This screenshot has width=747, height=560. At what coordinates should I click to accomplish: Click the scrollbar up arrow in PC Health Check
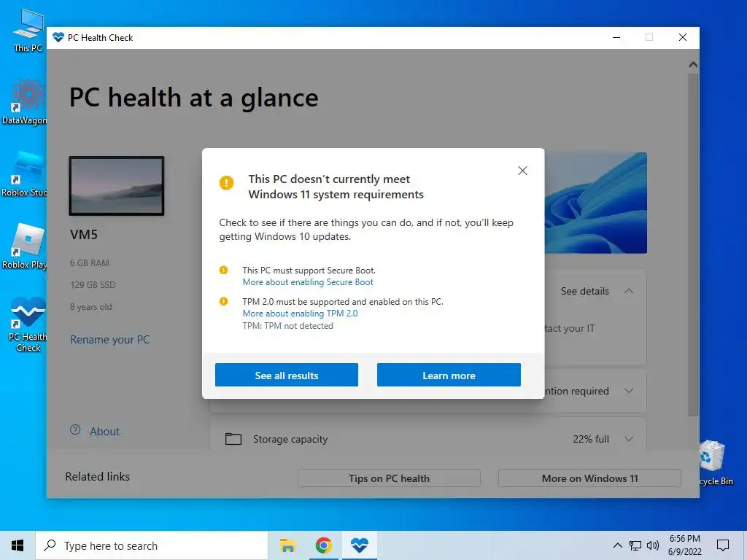(693, 65)
